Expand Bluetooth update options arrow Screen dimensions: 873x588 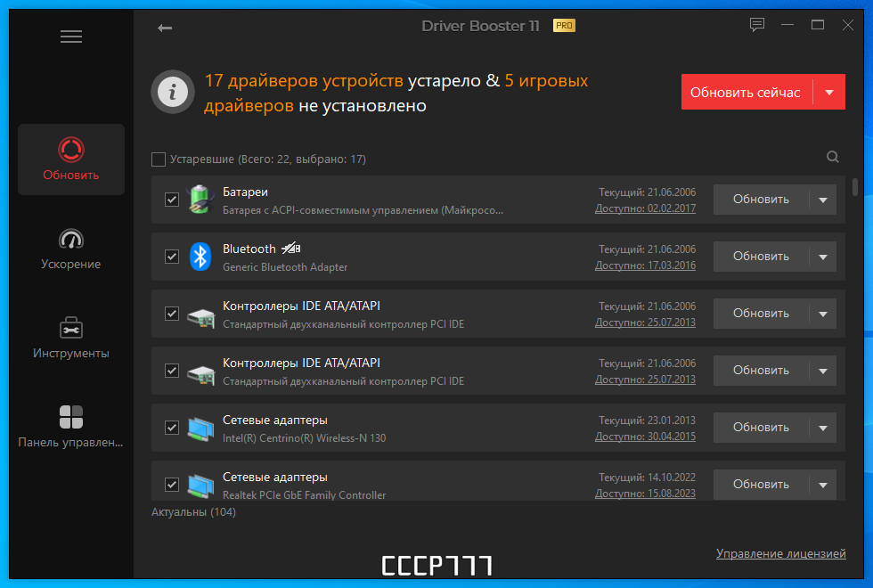tap(823, 257)
